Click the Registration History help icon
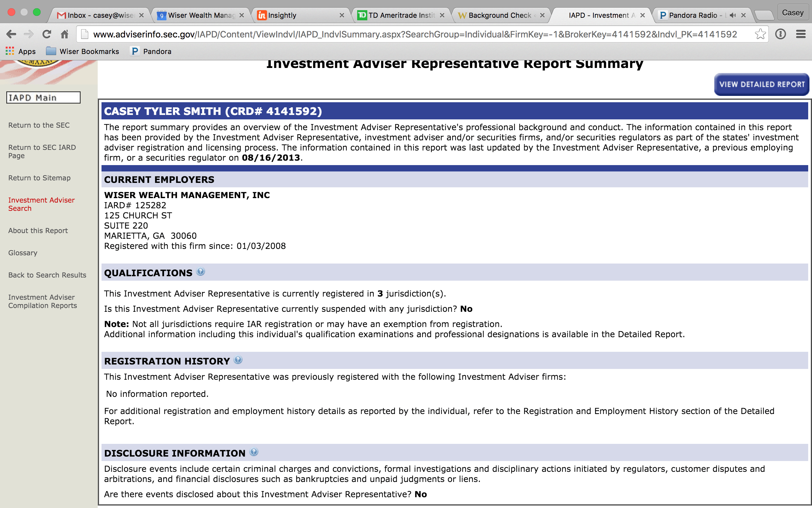 [238, 360]
